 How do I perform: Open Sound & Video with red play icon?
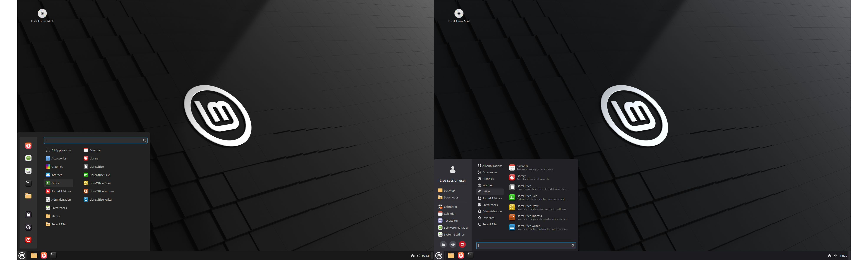pyautogui.click(x=61, y=191)
